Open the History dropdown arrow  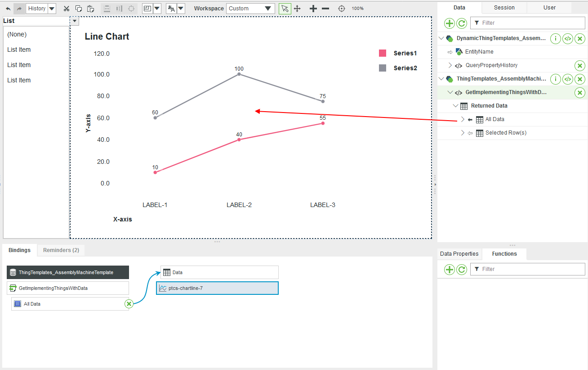coord(51,8)
